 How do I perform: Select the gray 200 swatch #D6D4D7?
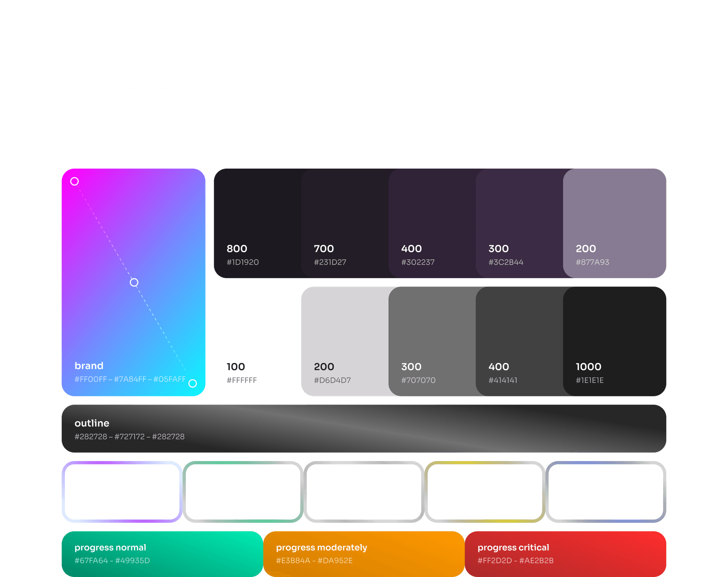345,341
